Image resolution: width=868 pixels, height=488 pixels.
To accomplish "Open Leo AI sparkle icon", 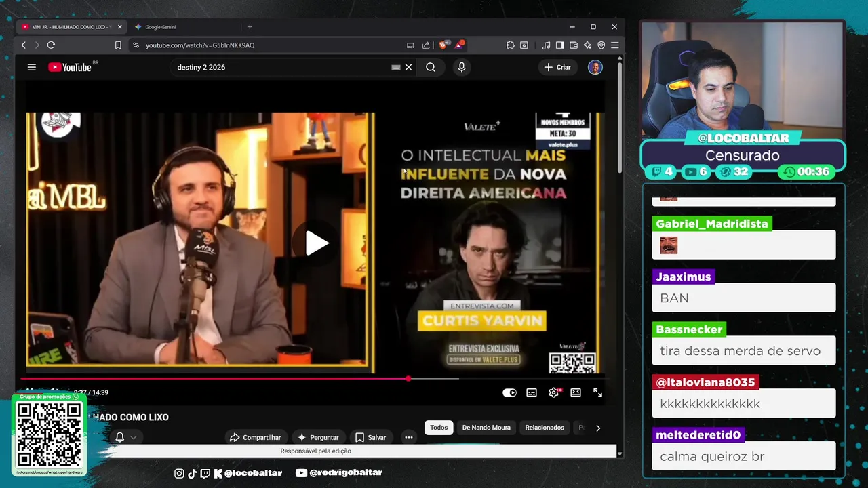I will 587,45.
